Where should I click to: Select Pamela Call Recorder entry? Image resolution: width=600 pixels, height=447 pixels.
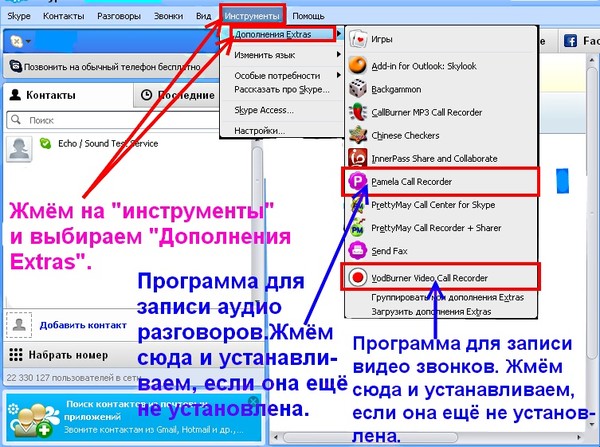click(x=440, y=181)
